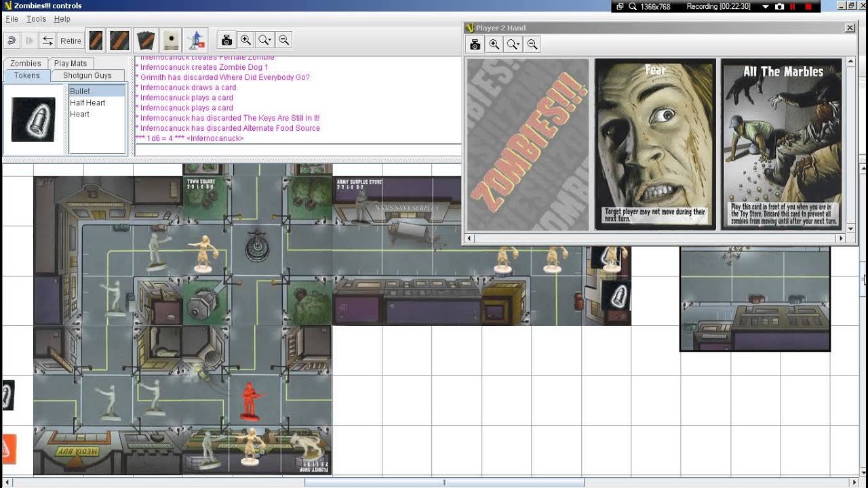Close the Player 2 Hand window
868x488 pixels.
850,28
